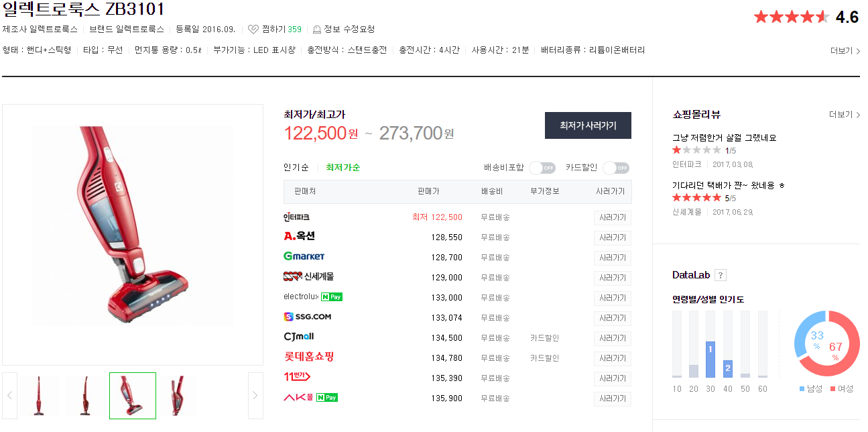This screenshot has width=868, height=432.
Task: Click the CJmall seller logo
Action: coord(299,337)
